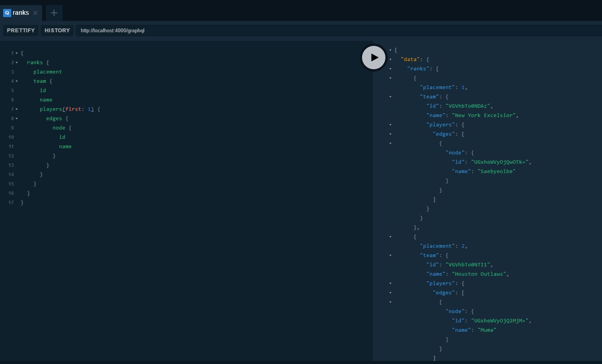Screen dimensions: 602x364
Task: Click the "New York Excelsior" value
Action: coord(484,115)
